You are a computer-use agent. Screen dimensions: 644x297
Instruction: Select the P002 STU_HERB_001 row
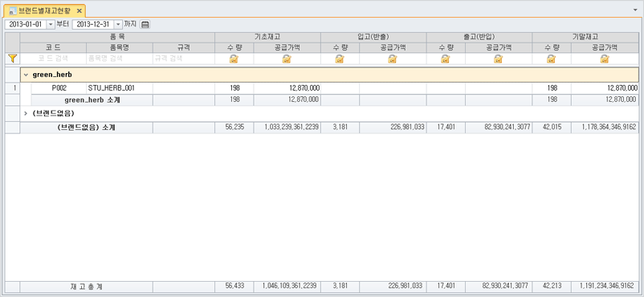coord(322,88)
